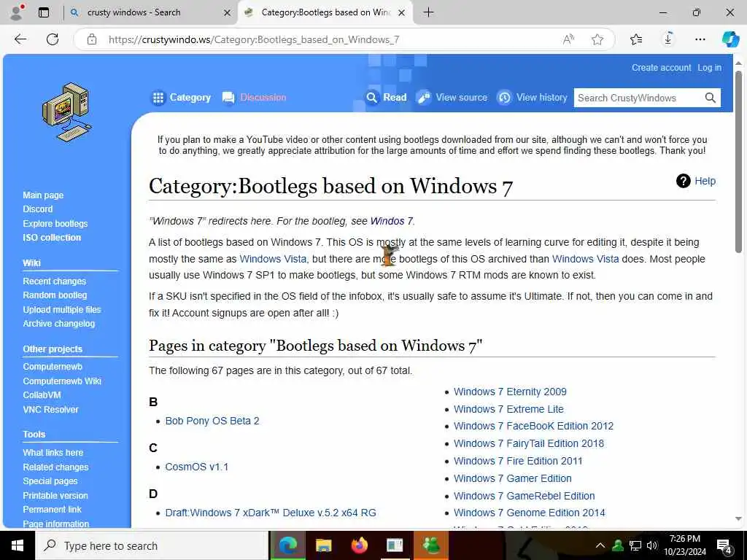Open Special pages link
The height and width of the screenshot is (560, 747).
(x=50, y=481)
